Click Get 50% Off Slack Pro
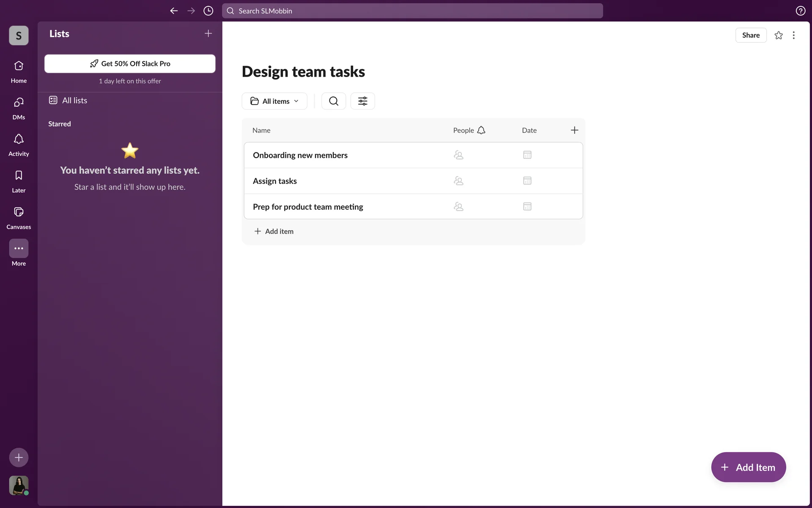 [130, 63]
